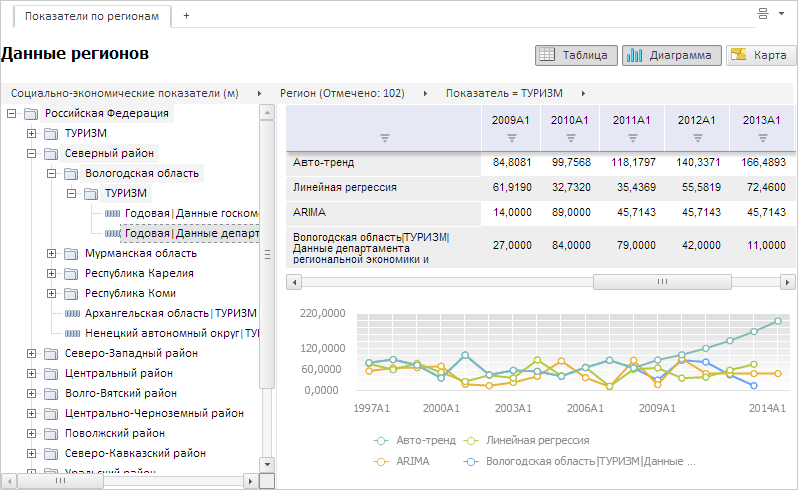Select Поволжский район in the tree
The image size is (798, 490).
tap(115, 433)
